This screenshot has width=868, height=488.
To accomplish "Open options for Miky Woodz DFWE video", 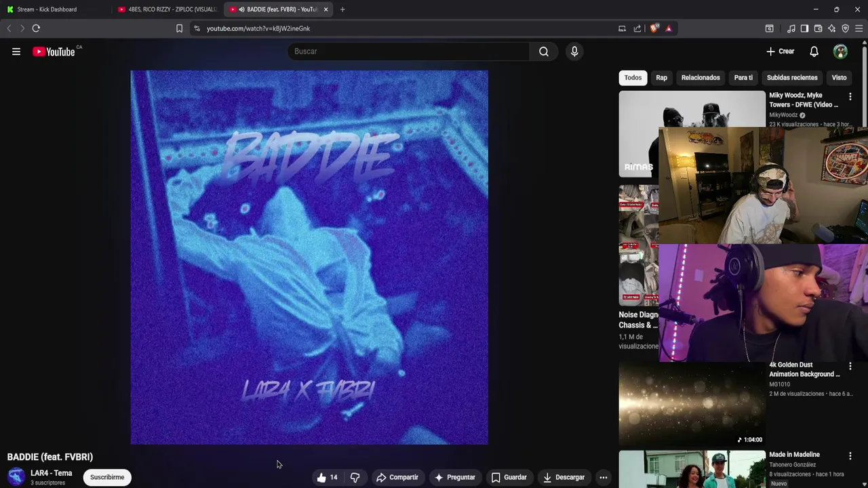I will pyautogui.click(x=850, y=97).
